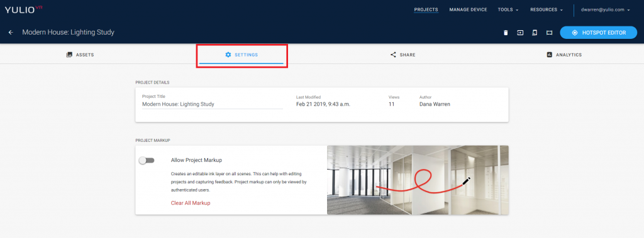Click the panorama view icon

[x=549, y=33]
